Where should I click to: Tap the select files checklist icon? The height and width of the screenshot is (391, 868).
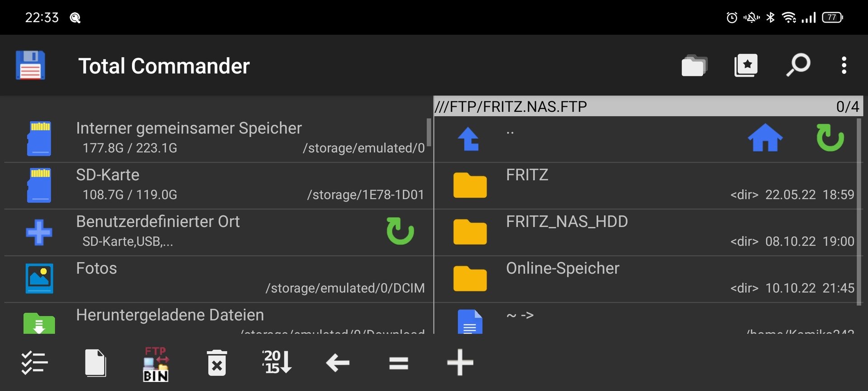(34, 362)
